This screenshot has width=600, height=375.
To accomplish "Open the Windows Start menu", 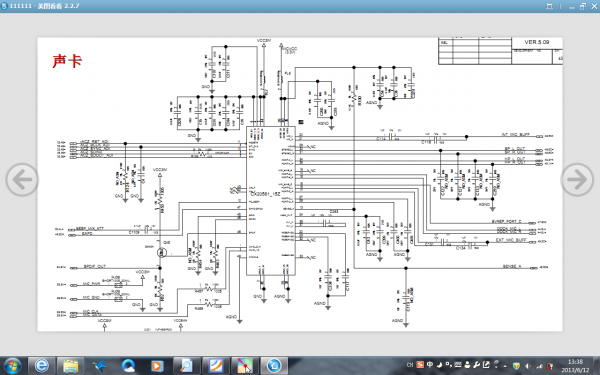I will [12, 365].
